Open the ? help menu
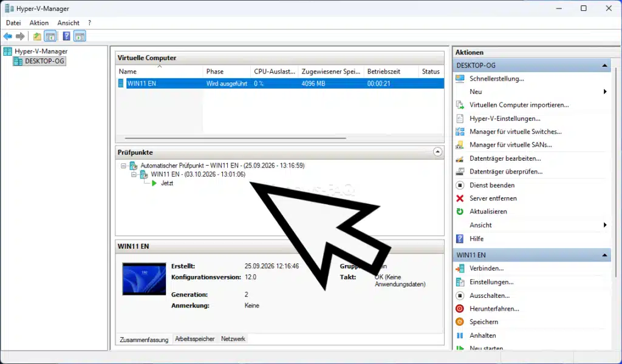This screenshot has height=364, width=622. coord(90,23)
